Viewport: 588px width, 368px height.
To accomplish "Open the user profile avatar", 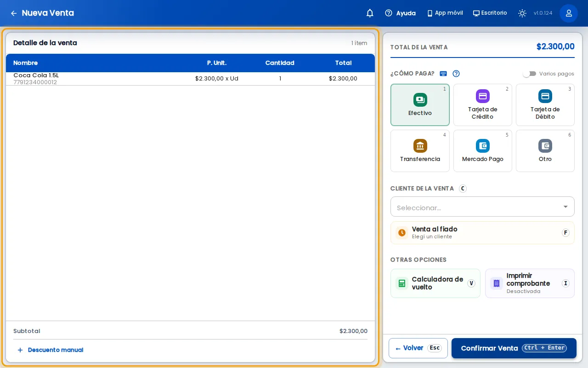I will click(x=569, y=13).
